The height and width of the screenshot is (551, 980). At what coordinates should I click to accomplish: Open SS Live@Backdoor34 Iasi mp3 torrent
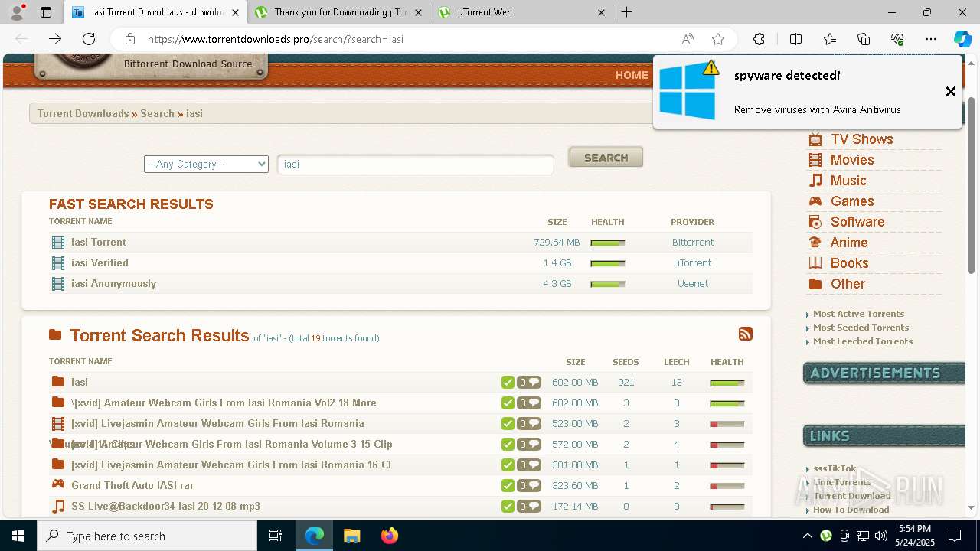[x=165, y=506]
